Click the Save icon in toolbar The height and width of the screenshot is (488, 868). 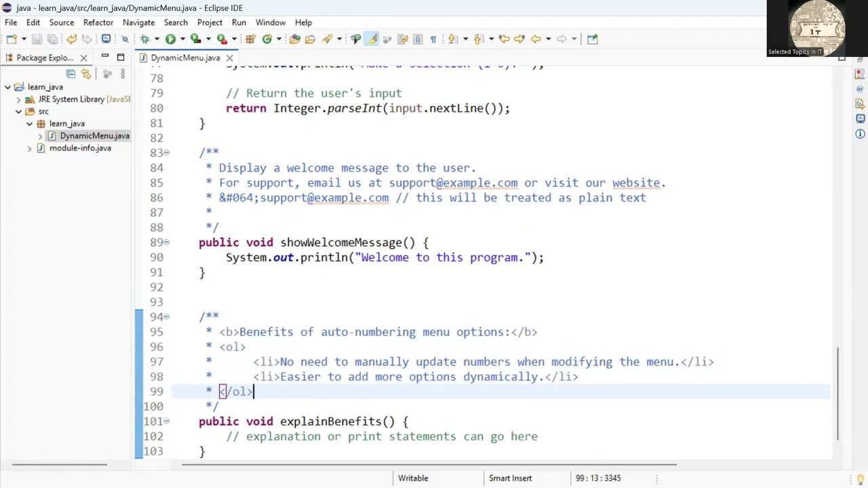click(37, 39)
